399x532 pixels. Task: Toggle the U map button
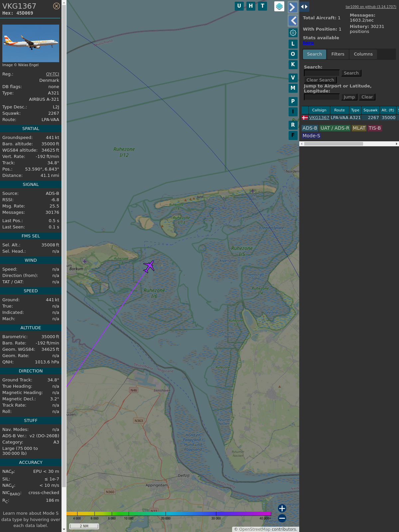tap(239, 6)
